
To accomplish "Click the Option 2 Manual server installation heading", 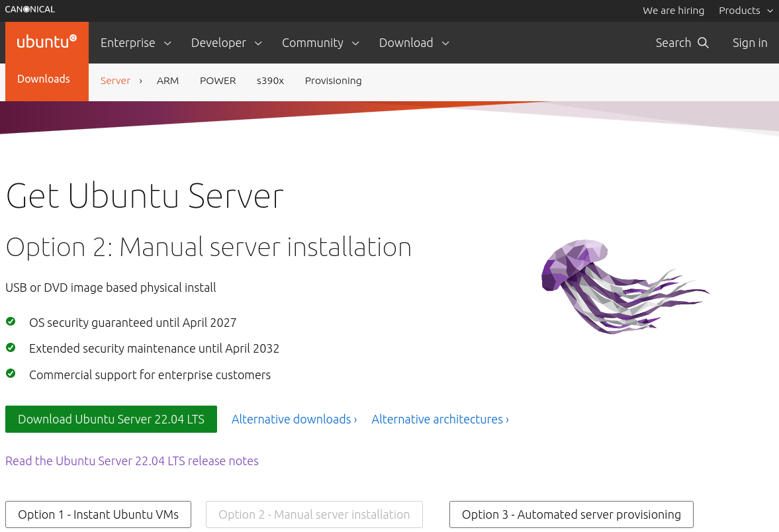I will [208, 247].
